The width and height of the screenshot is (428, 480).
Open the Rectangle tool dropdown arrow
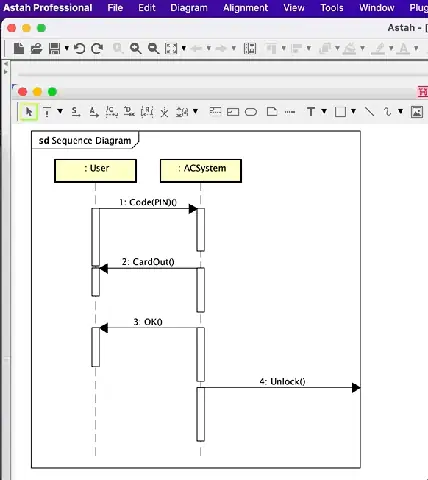point(353,111)
